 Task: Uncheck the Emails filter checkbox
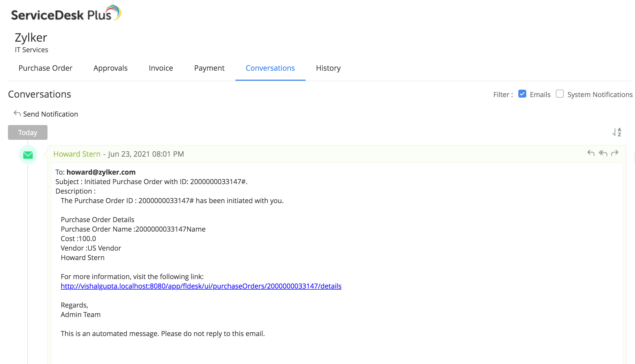[x=522, y=94]
